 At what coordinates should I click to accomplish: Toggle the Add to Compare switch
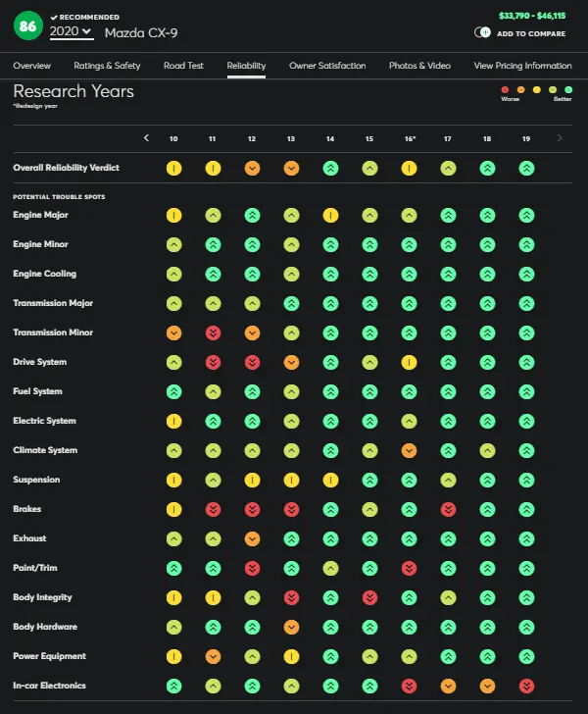pos(482,33)
